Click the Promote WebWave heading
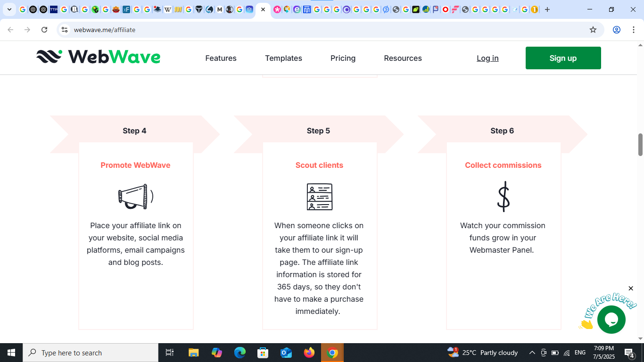This screenshot has width=644, height=362. (x=135, y=165)
